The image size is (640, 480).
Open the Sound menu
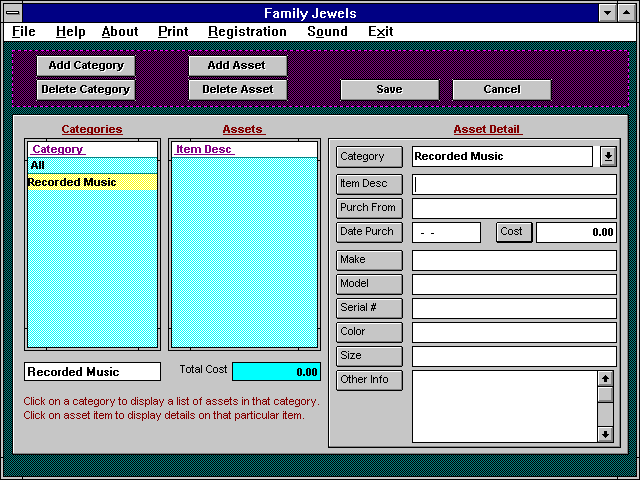(327, 31)
